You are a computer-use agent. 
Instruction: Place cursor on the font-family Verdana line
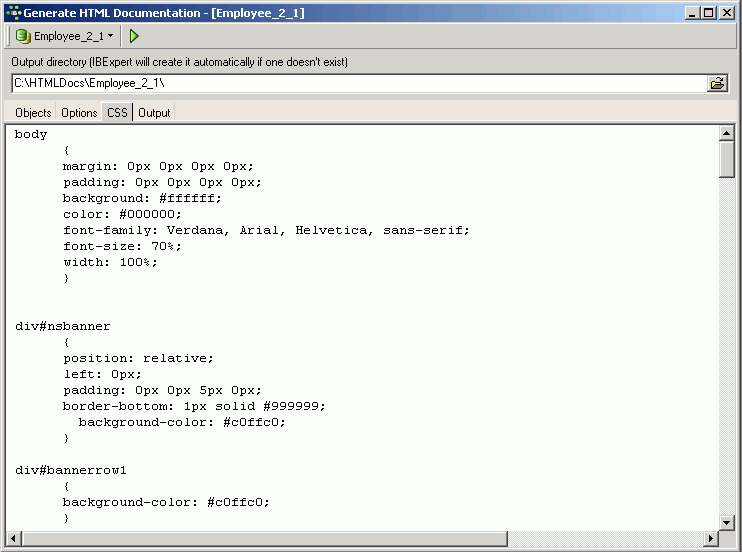(266, 230)
